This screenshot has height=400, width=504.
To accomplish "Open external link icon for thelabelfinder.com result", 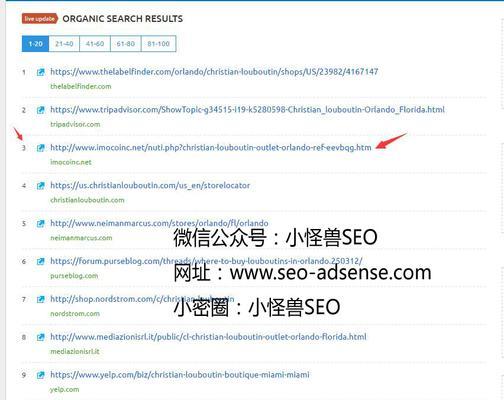I will click(40, 72).
